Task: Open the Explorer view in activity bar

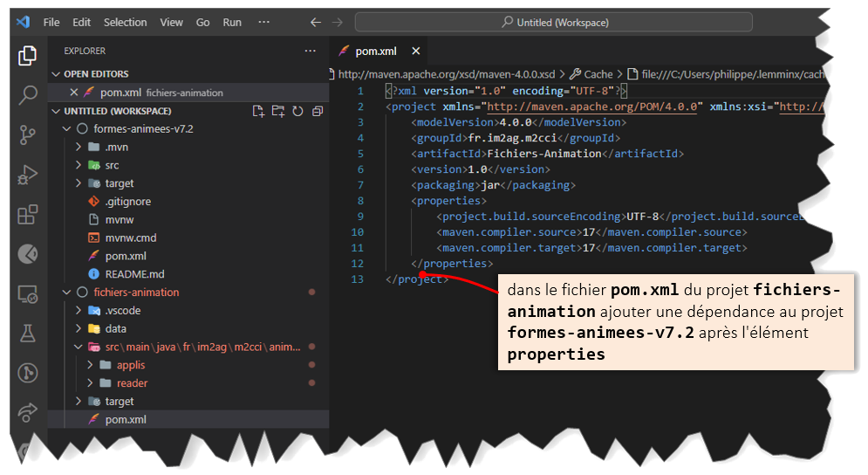Action: [27, 57]
